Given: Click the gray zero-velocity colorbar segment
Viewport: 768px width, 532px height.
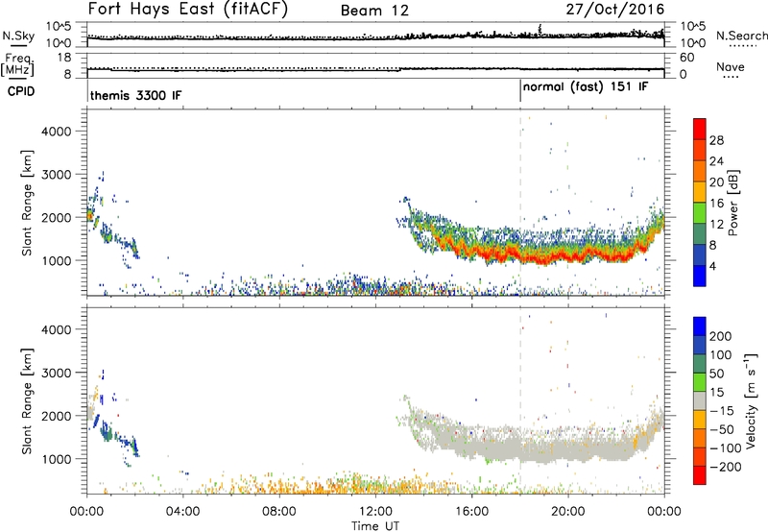Looking at the screenshot, I should [x=700, y=400].
